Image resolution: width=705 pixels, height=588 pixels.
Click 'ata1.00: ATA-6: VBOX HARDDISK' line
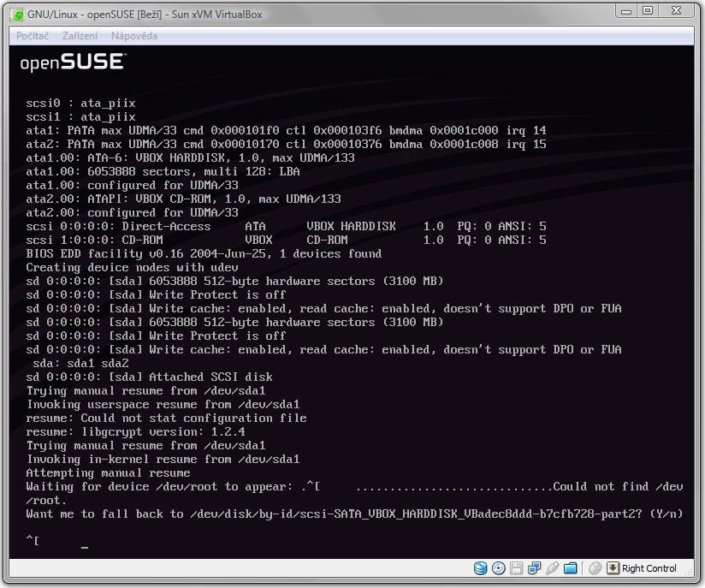point(190,157)
